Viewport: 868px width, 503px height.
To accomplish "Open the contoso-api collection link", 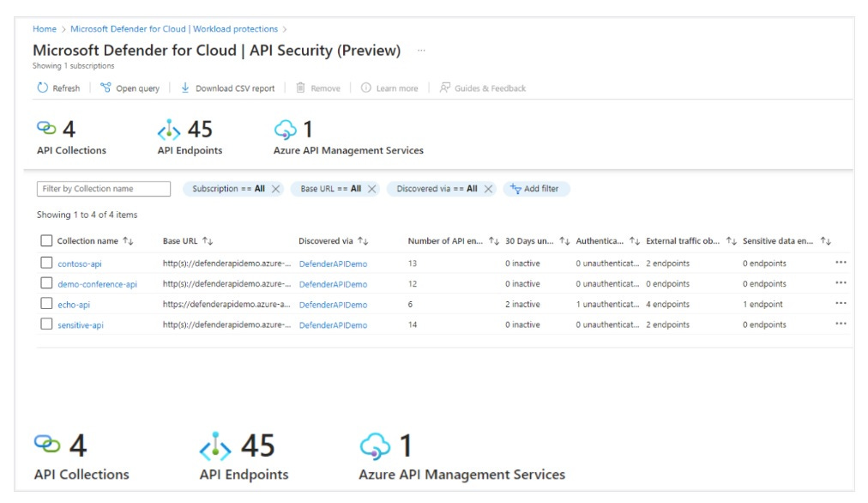I will click(80, 264).
